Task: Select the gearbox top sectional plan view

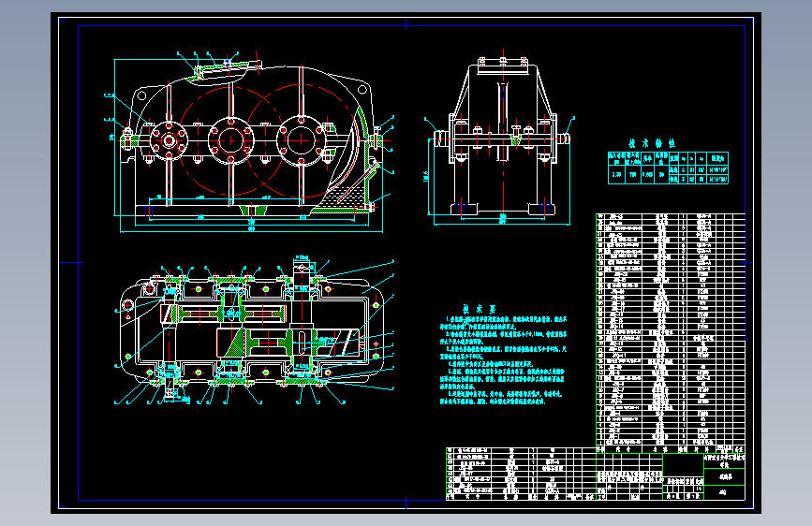Action: 254,331
